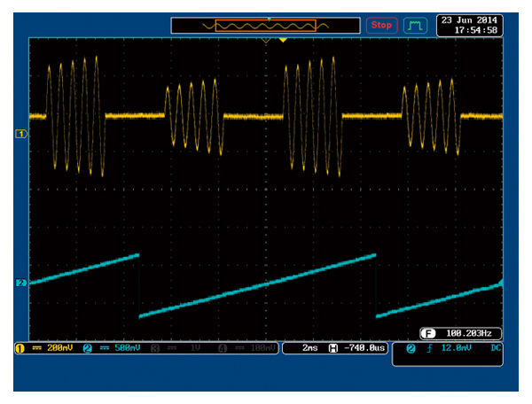The height and width of the screenshot is (404, 532).
Task: Click the F frequency counter icon
Action: click(x=428, y=334)
